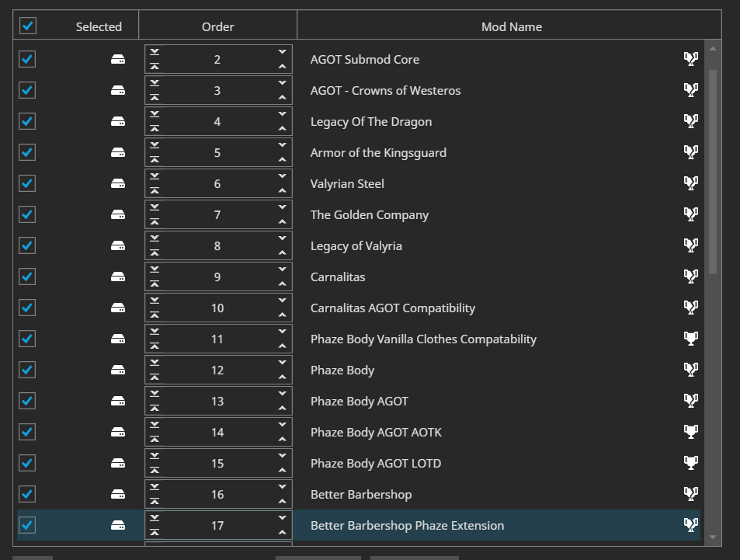The image size is (740, 560).
Task: Sort by the Order column header
Action: click(x=217, y=26)
